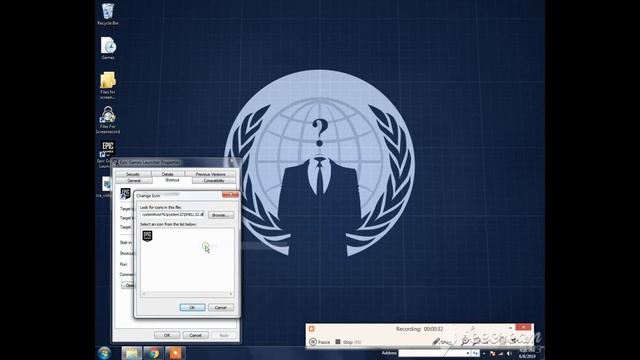
Task: Switch to the Details tab
Action: click(x=168, y=174)
